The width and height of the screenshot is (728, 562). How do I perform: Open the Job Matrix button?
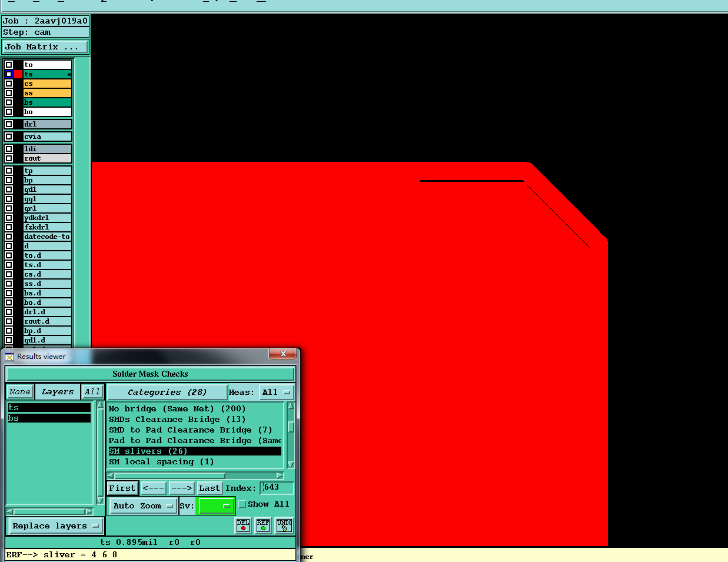click(45, 47)
